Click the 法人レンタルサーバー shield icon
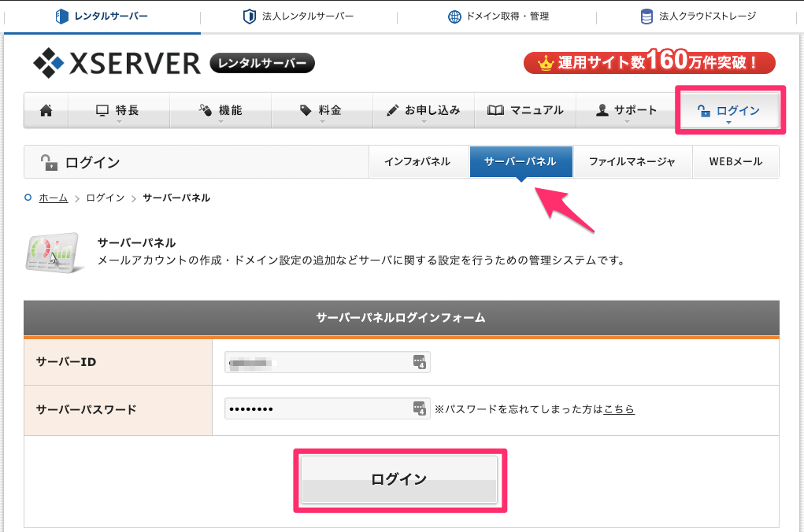 coord(249,17)
